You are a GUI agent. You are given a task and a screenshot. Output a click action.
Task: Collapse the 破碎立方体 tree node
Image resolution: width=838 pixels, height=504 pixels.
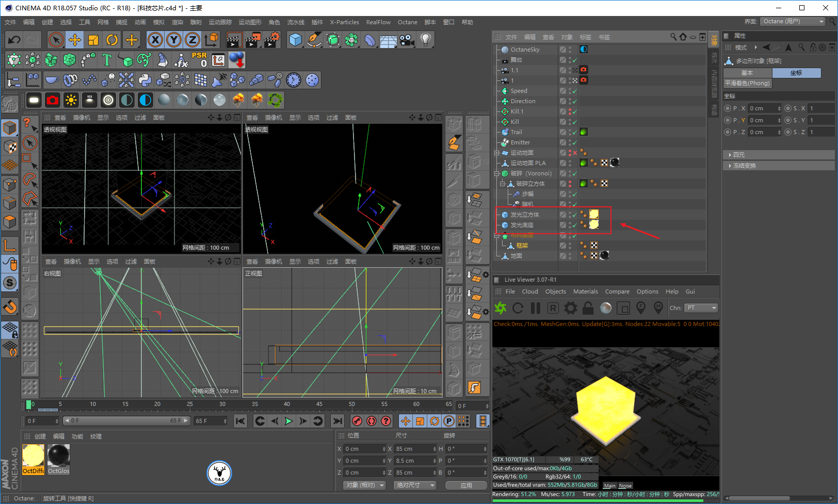pyautogui.click(x=502, y=184)
